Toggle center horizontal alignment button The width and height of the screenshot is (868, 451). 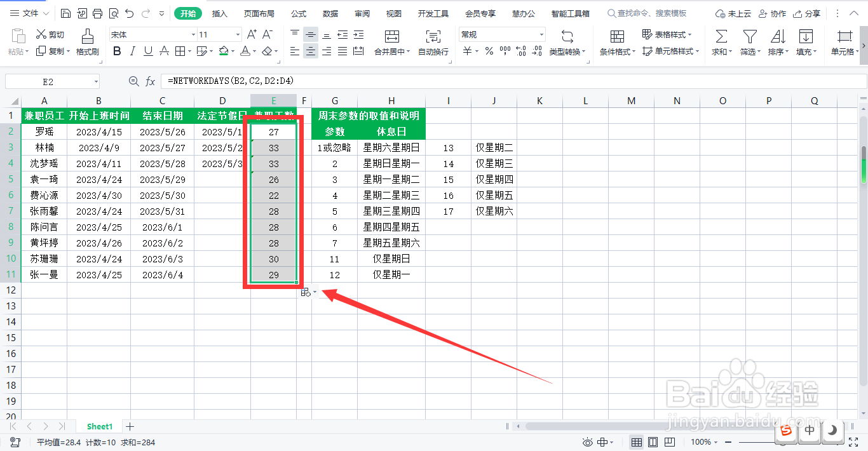click(x=311, y=51)
